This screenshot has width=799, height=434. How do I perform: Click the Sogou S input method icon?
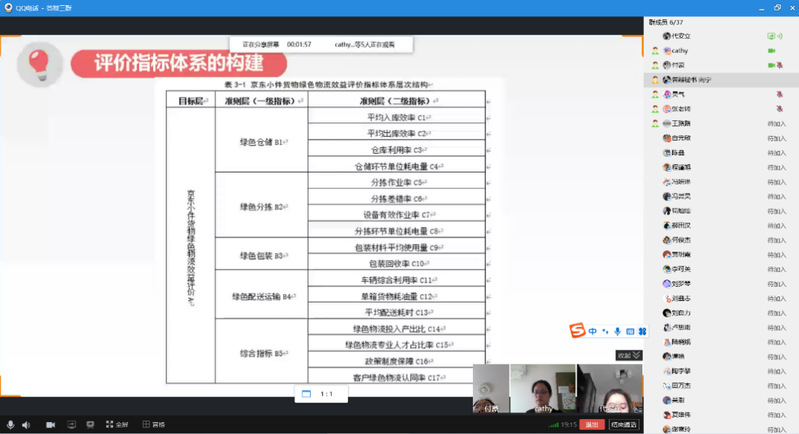coord(576,331)
